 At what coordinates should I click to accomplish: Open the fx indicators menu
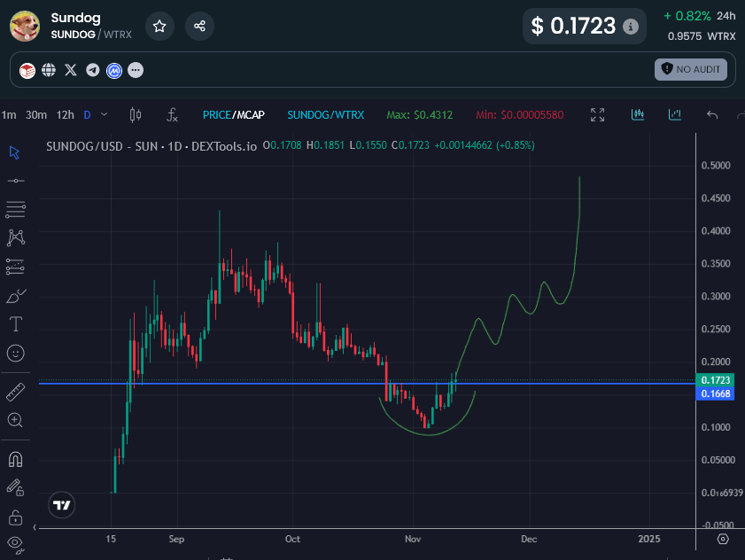(x=172, y=115)
